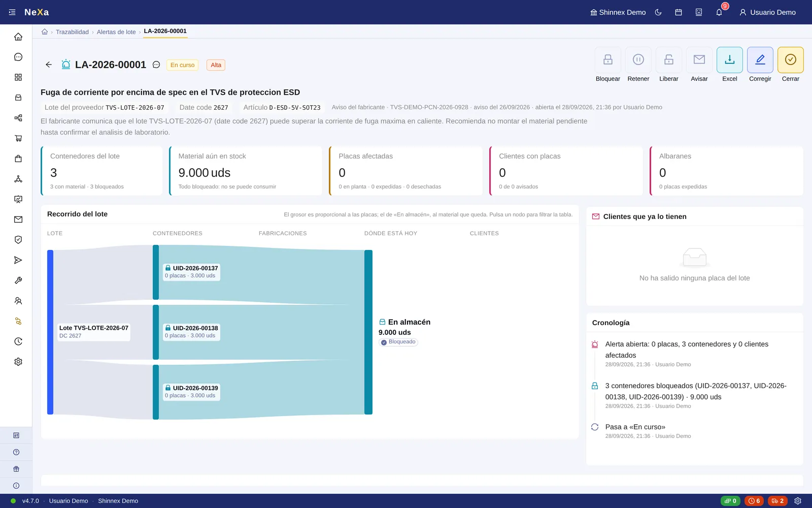This screenshot has height=508, width=812.
Task: Click the Cerrar checkmark icon button
Action: 790,60
